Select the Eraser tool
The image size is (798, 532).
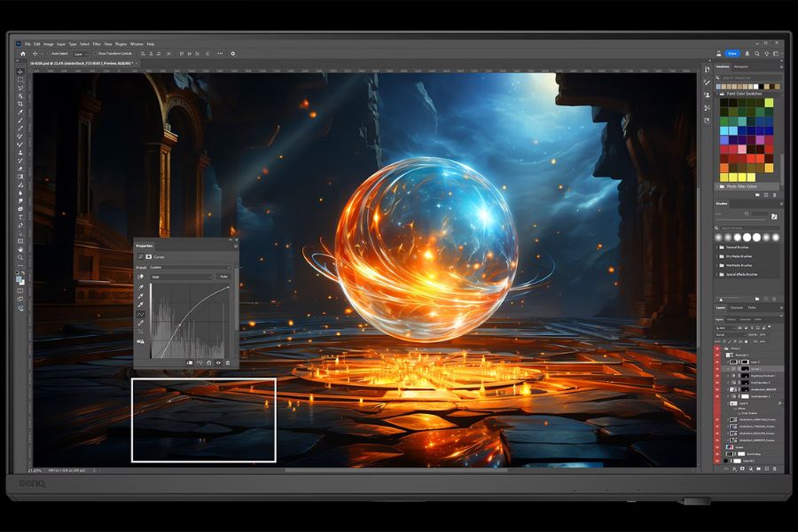tap(18, 168)
